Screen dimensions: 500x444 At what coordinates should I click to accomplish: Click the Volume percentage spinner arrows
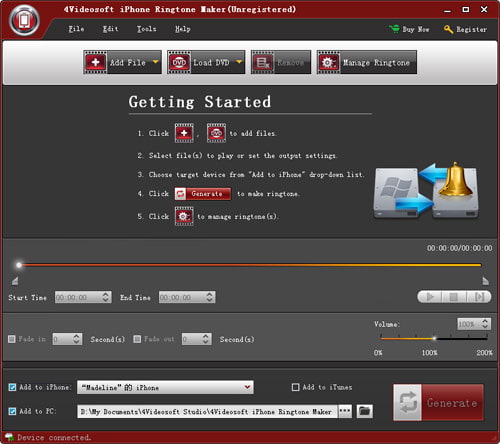[485, 323]
